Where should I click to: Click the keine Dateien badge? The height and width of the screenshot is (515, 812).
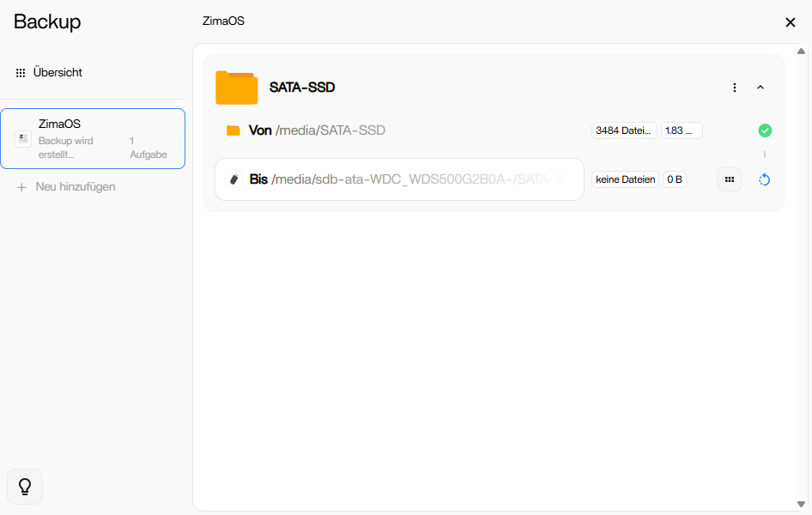point(625,179)
